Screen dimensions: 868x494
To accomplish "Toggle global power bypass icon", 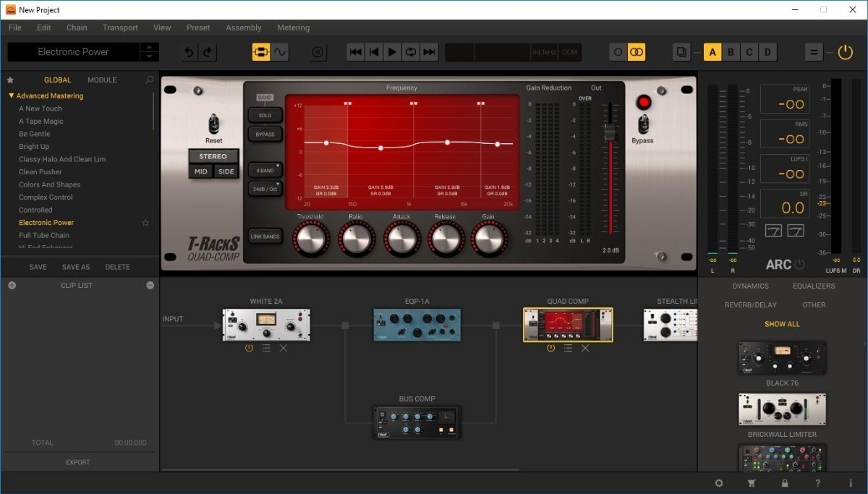I will coord(845,52).
